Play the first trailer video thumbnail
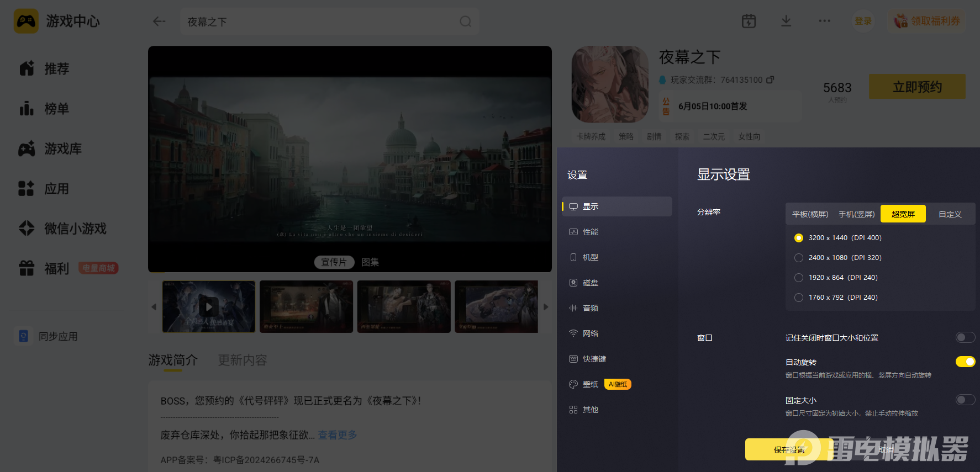 [x=209, y=306]
